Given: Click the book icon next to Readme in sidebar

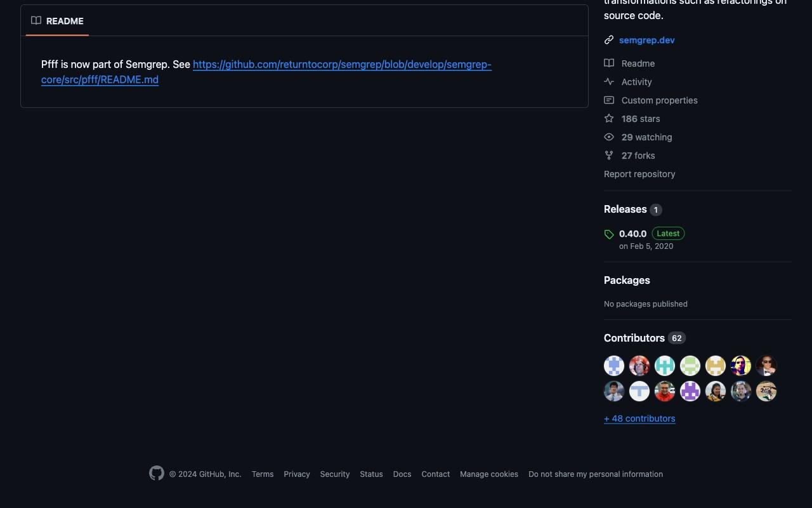Looking at the screenshot, I should pyautogui.click(x=609, y=63).
